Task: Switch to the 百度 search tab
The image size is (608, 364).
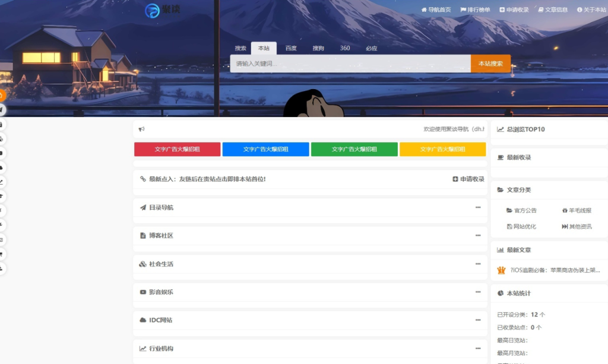Action: 290,48
